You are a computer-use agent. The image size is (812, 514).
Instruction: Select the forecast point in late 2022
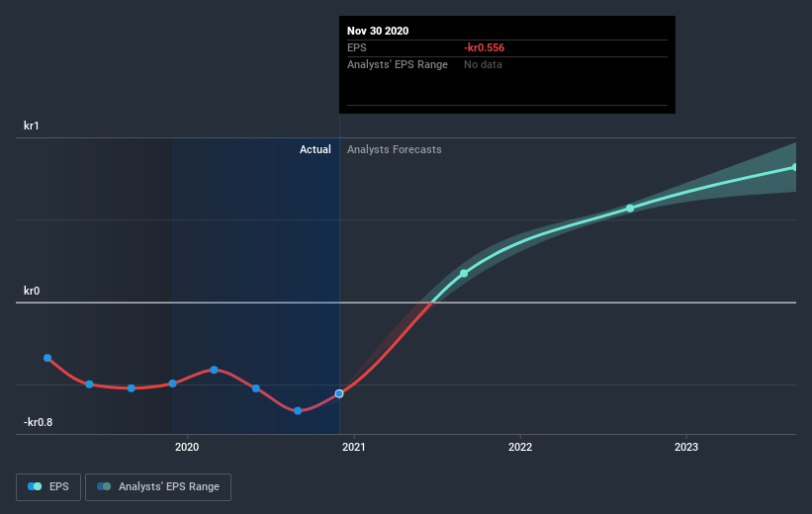click(x=630, y=209)
